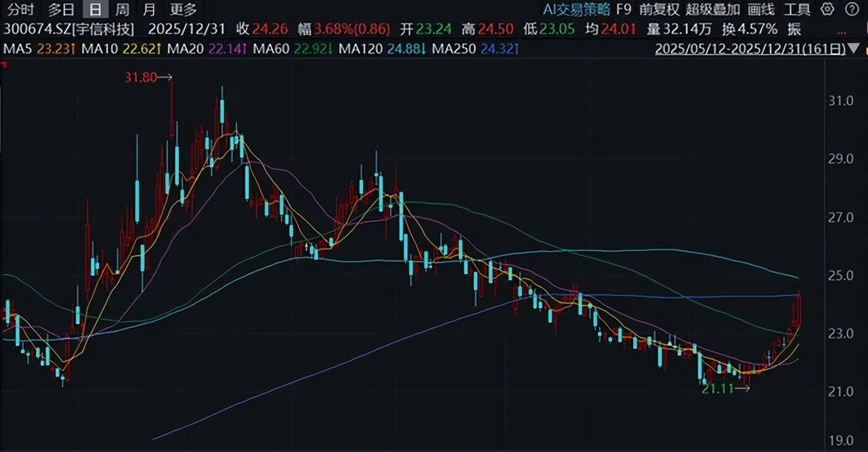Screen dimensions: 868x452
Task: Open AI交易策略 trading strategy
Action: coord(576,9)
